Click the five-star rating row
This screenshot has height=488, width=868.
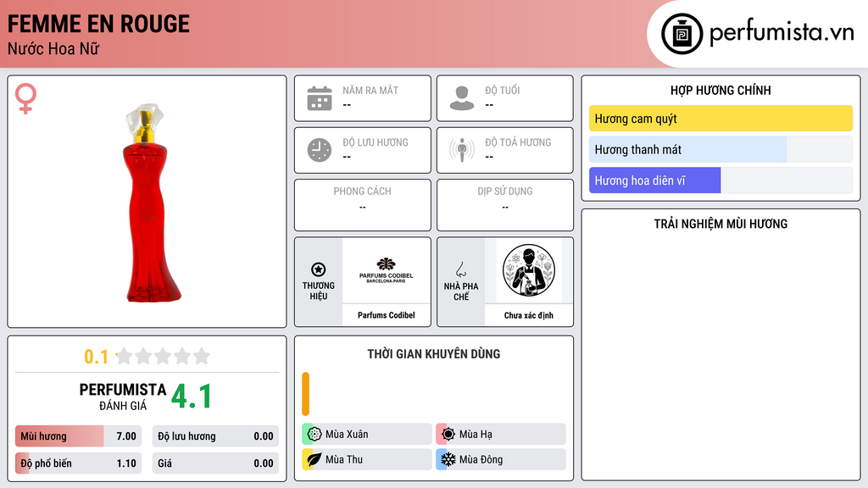[163, 356]
